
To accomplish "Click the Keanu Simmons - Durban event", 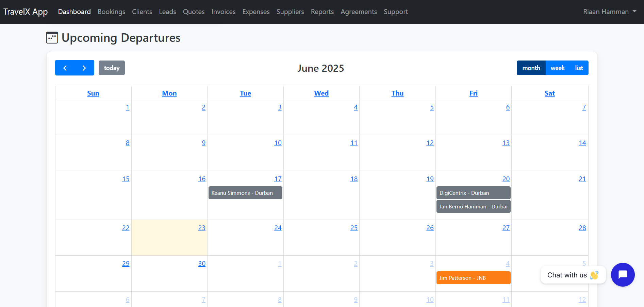I will click(245, 193).
